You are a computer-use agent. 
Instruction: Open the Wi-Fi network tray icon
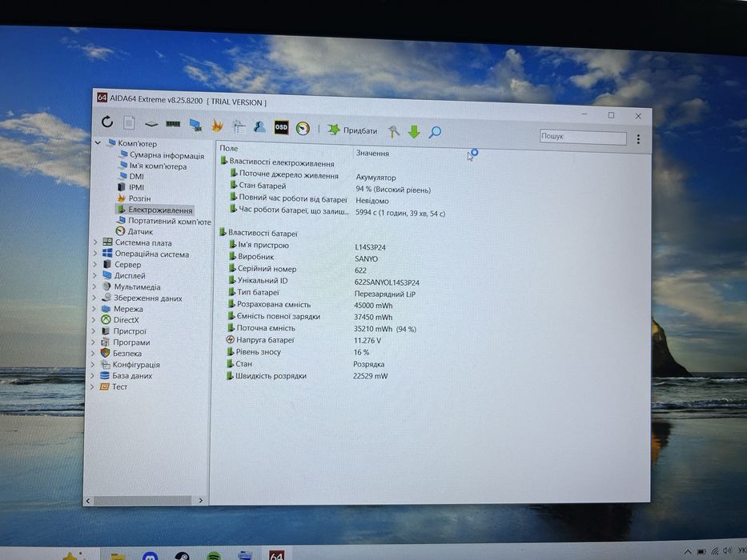pos(715,551)
